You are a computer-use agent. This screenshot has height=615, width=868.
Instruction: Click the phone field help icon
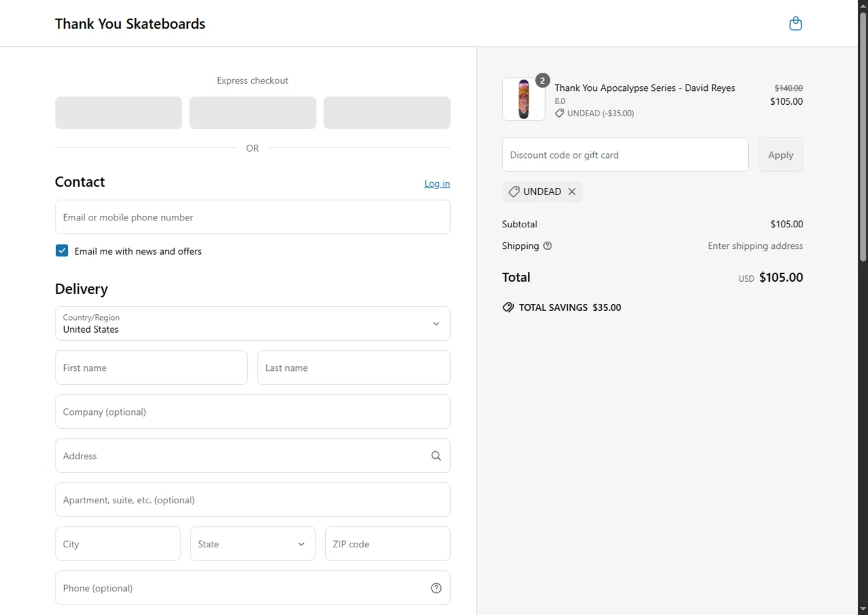tap(436, 588)
